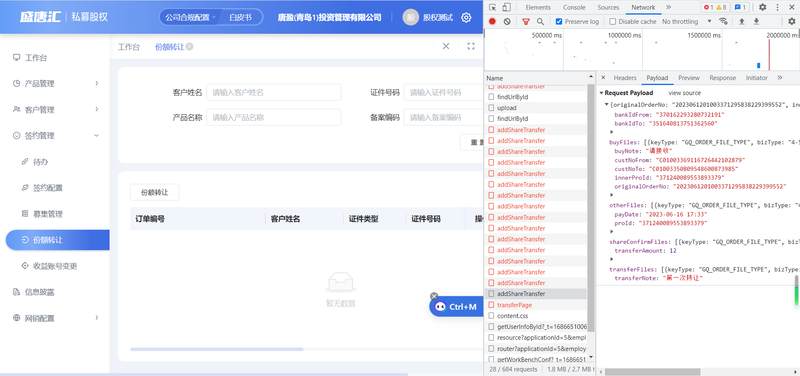This screenshot has width=800, height=376.
Task: Click the 份额转让 button above the table
Action: pyautogui.click(x=155, y=193)
